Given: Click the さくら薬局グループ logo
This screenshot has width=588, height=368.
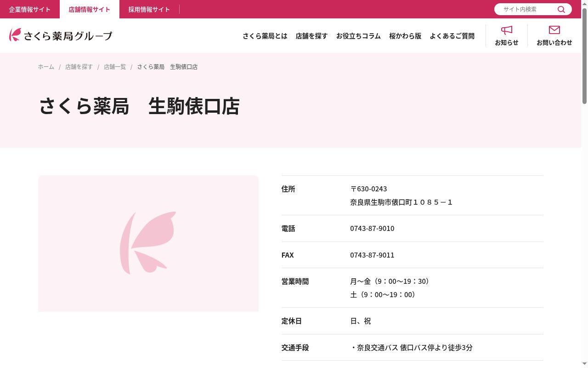Looking at the screenshot, I should tap(60, 35).
